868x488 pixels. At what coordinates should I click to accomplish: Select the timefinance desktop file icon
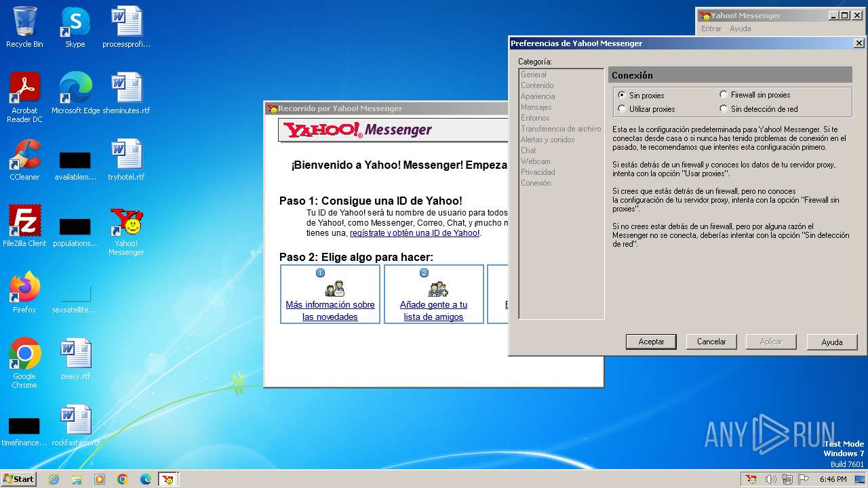coord(24,431)
